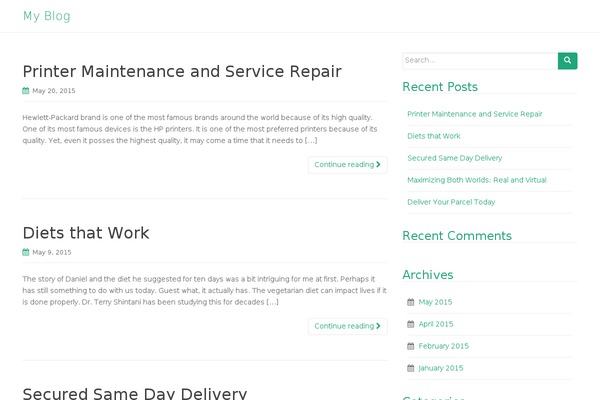The height and width of the screenshot is (400, 600).
Task: Select Secured Same Day Delivery in Recent Posts
Action: click(455, 158)
